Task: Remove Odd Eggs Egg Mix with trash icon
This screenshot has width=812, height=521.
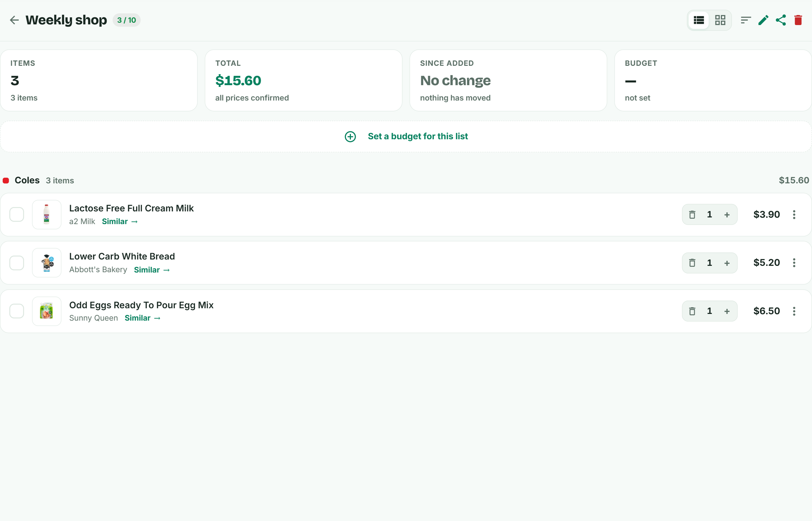Action: [692, 311]
